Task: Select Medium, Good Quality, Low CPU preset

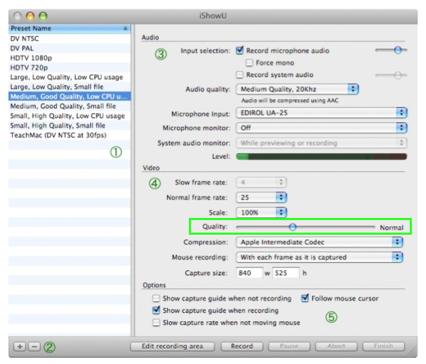Action: [69, 97]
